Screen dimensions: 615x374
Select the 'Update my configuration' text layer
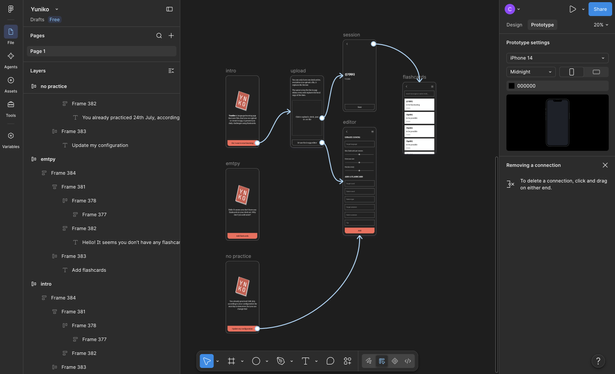pos(100,145)
